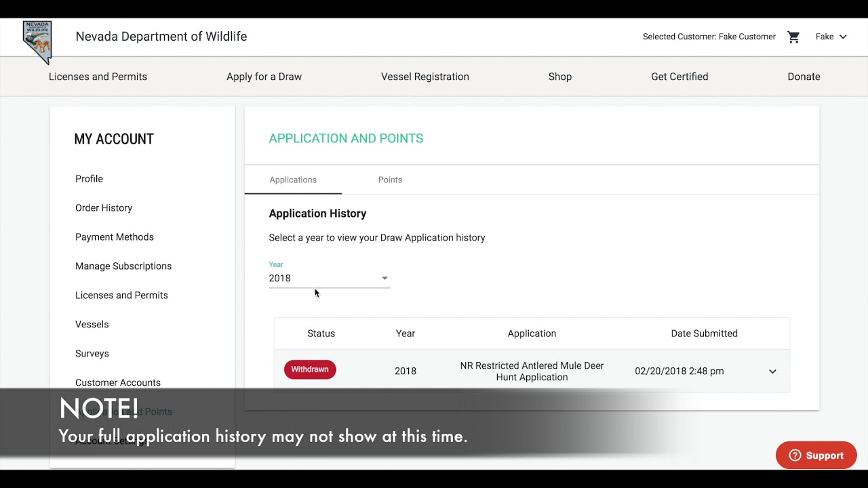
Task: Open Licenses and Permits in My Account sidebar
Action: pyautogui.click(x=121, y=296)
